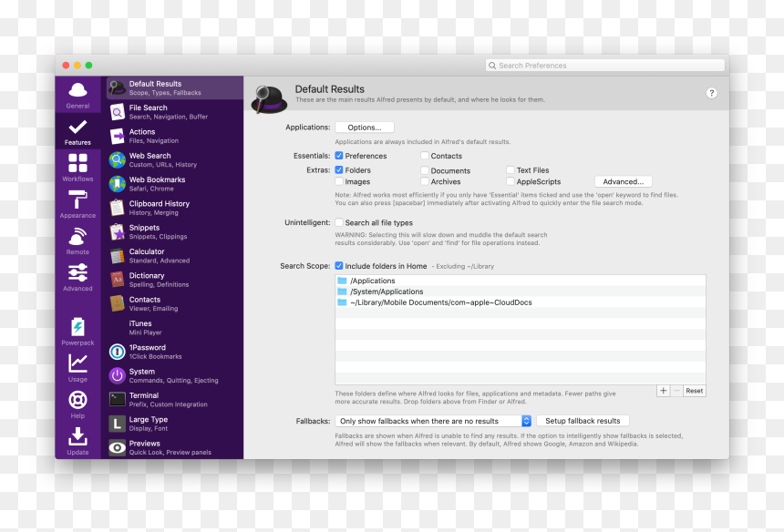Open the Appearance paint roller icon
This screenshot has width=784, height=532.
77,199
